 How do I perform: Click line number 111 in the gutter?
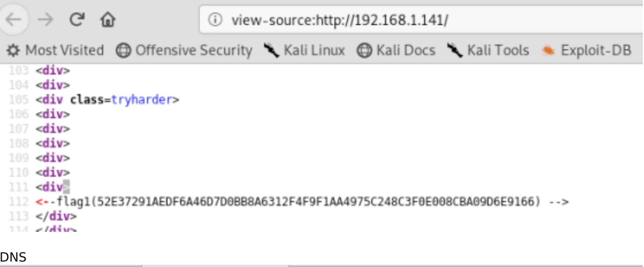tap(19, 187)
